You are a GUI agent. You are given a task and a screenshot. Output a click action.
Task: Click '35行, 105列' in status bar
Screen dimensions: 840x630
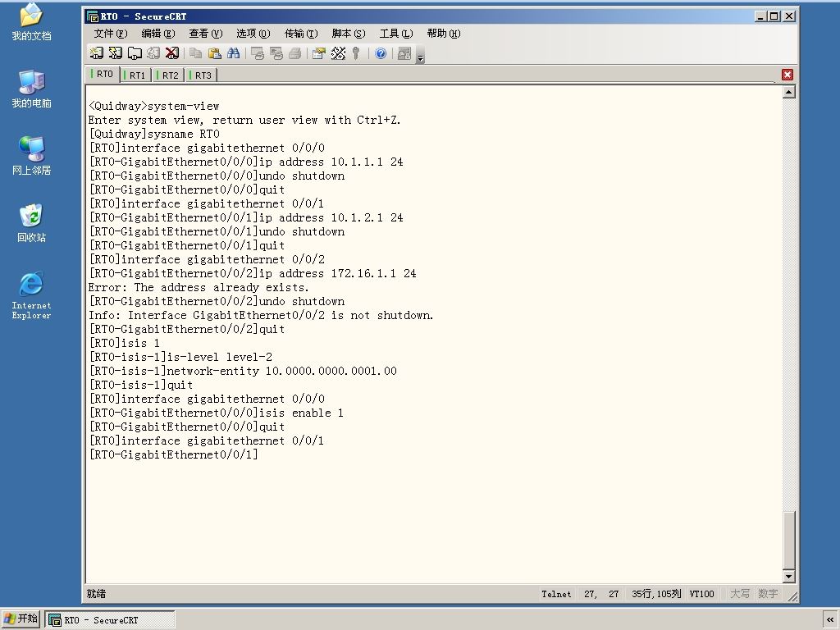[656, 594]
